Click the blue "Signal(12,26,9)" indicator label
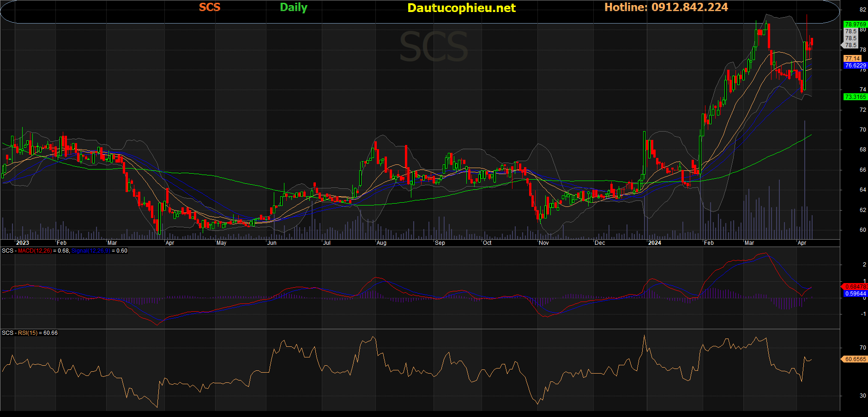Image resolution: width=868 pixels, height=417 pixels. click(91, 251)
